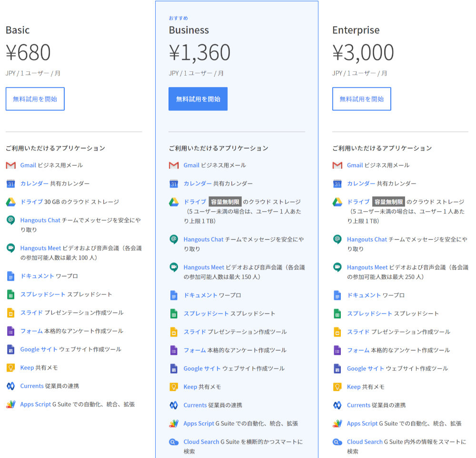Open Google サイト link in Basic plan

[x=39, y=350]
